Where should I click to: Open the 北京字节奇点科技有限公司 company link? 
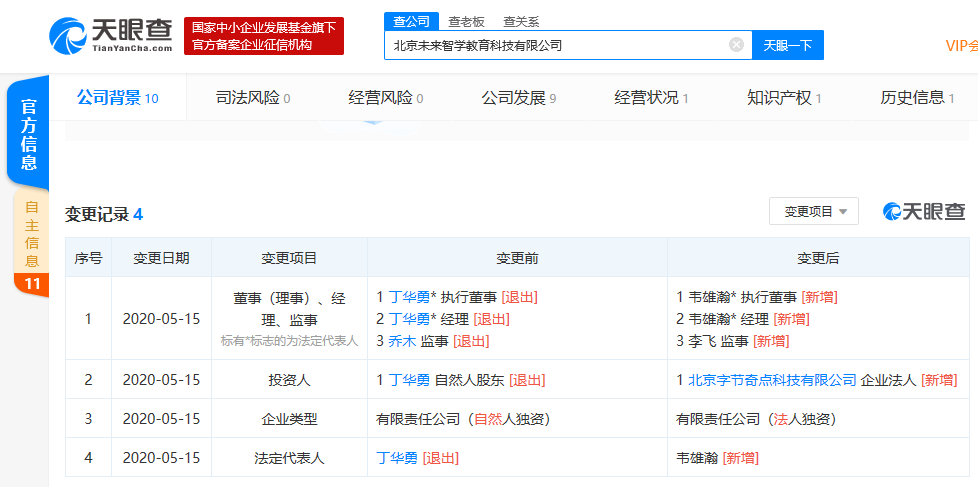click(x=772, y=380)
